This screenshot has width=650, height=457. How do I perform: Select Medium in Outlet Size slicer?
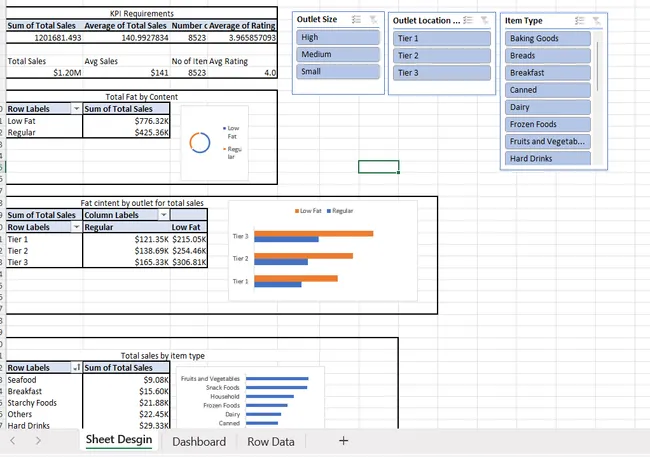tap(338, 54)
